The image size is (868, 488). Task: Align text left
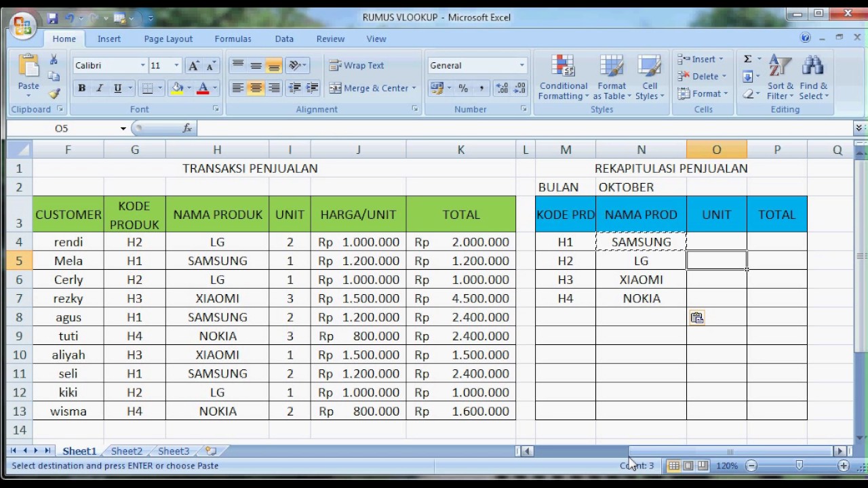tap(237, 88)
